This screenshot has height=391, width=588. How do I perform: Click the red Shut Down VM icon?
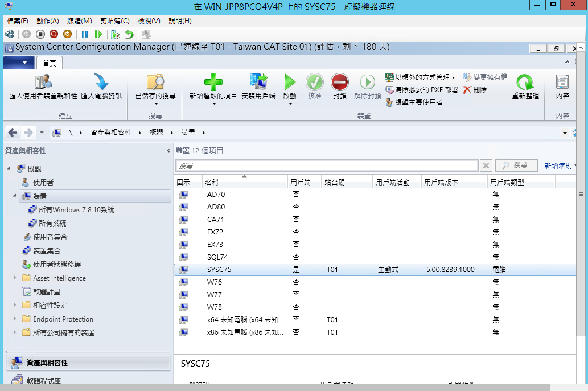click(54, 35)
